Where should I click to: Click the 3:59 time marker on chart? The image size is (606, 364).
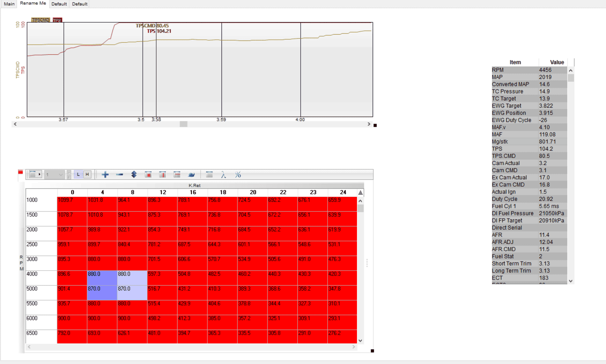coord(221,120)
